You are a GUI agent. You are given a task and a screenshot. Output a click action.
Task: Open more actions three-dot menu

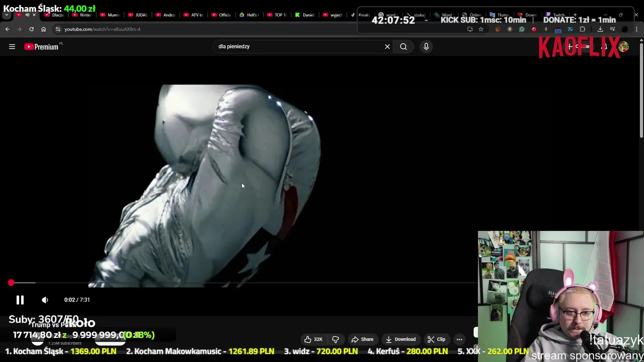point(459,339)
